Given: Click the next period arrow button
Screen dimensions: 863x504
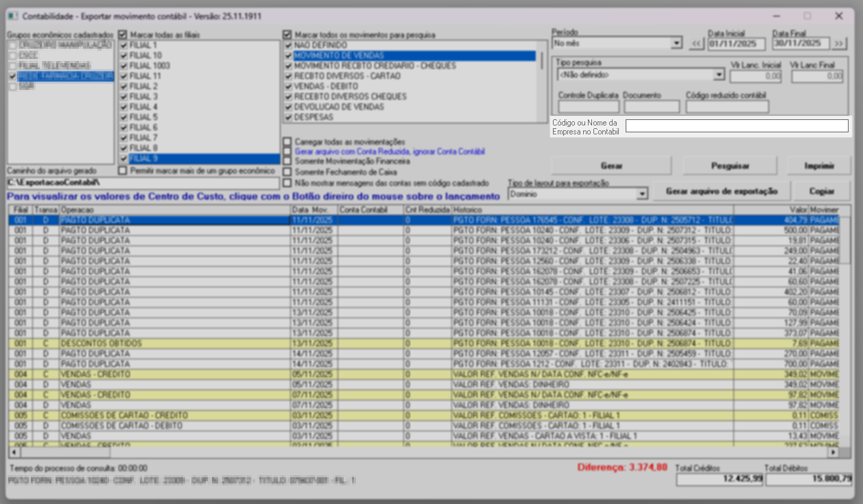Looking at the screenshot, I should click(x=840, y=44).
